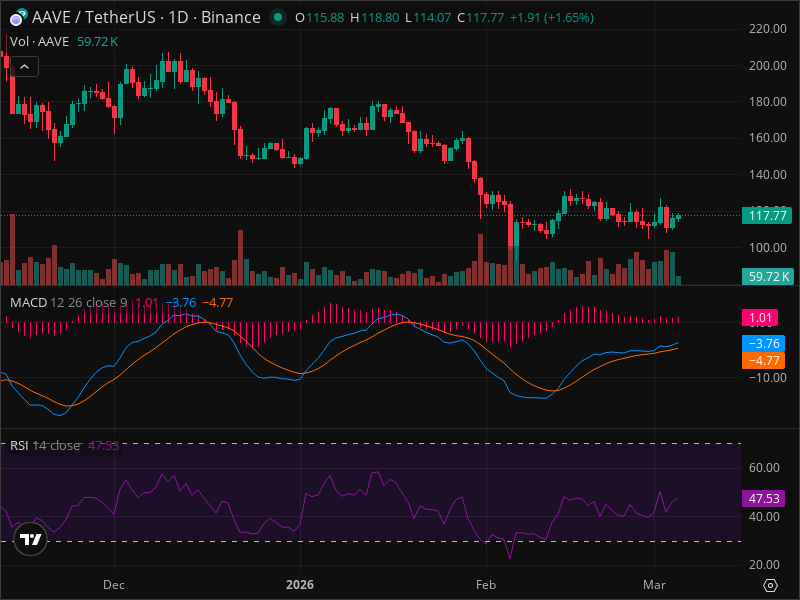Viewport: 800px width, 600px height.
Task: Open the AAVE / TetherUS symbol title
Action: tap(146, 17)
